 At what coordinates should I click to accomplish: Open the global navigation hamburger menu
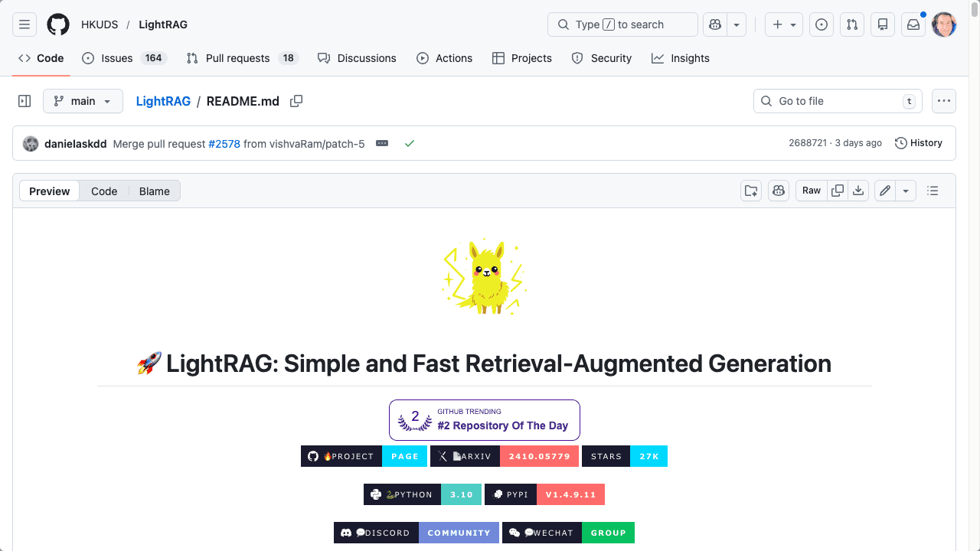point(24,24)
